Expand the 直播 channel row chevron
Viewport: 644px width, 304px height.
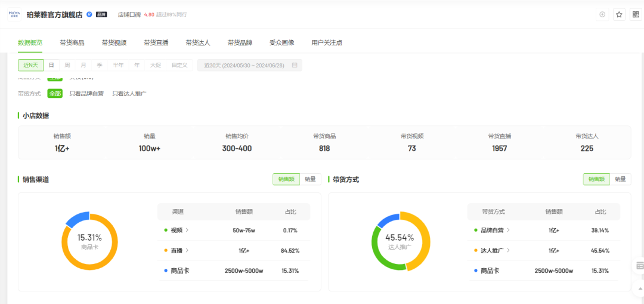pos(187,250)
